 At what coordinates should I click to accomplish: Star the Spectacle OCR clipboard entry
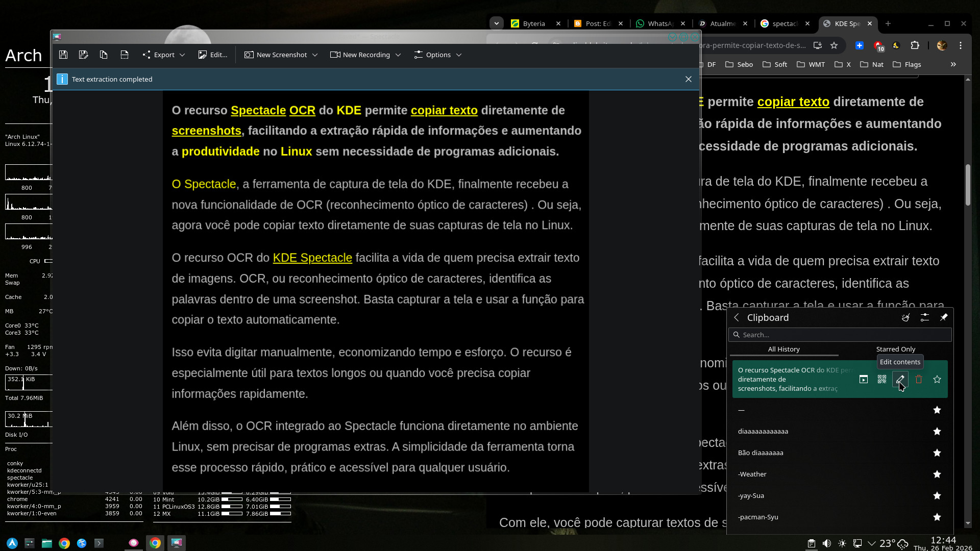pyautogui.click(x=937, y=379)
